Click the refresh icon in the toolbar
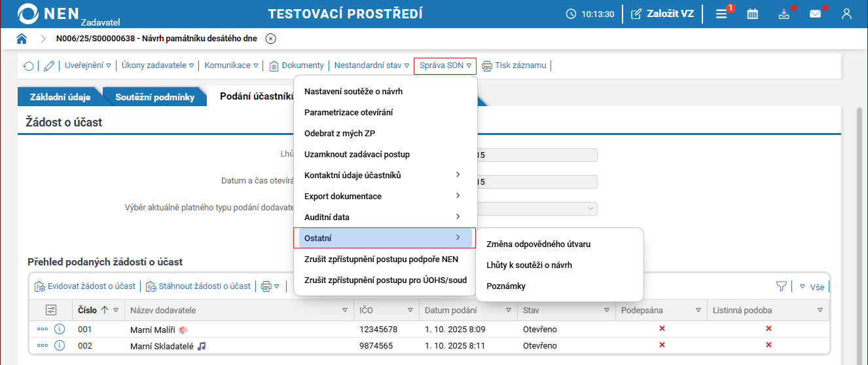 pos(28,66)
